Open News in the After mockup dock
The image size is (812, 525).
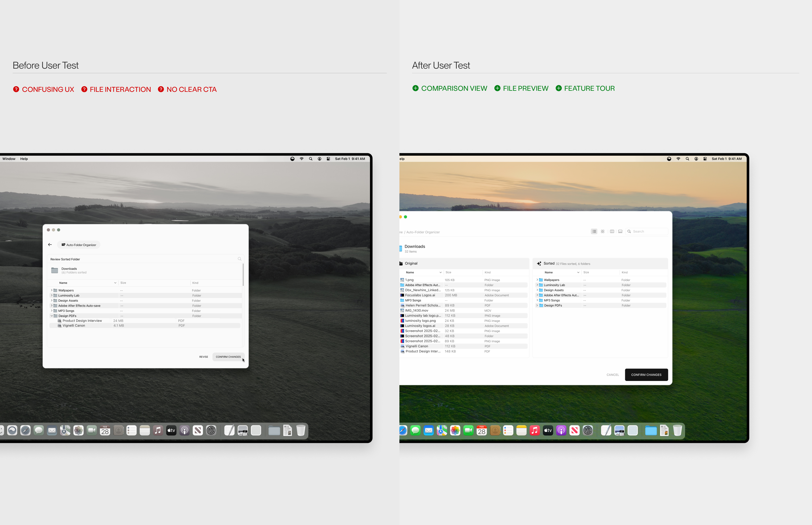574,431
